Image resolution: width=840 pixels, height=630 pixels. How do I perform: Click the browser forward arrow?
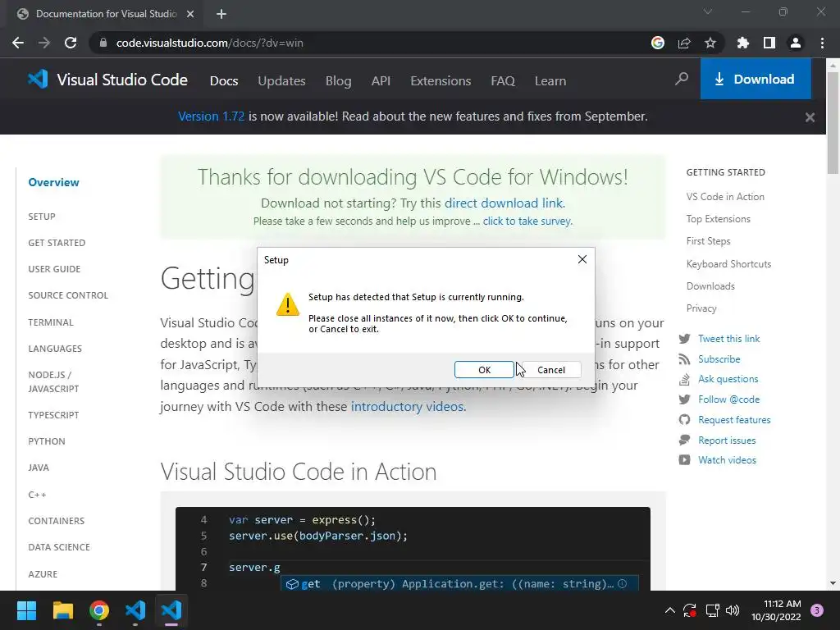44,43
